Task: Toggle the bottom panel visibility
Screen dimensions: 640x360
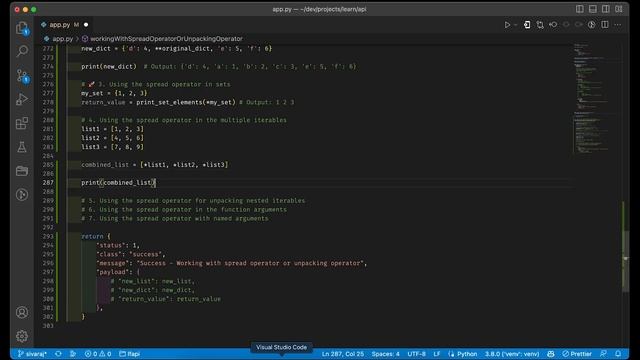Action: 593,9
